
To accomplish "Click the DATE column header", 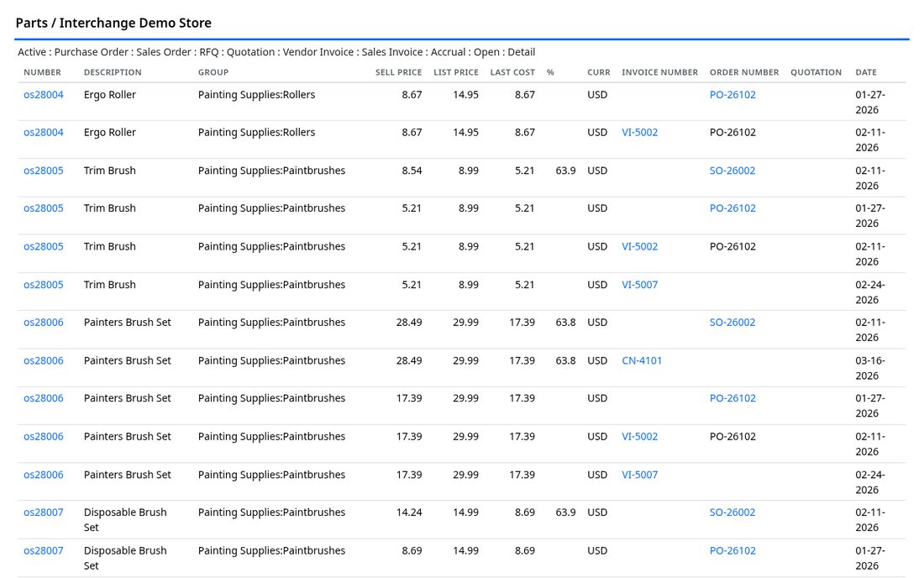I will pyautogui.click(x=866, y=72).
